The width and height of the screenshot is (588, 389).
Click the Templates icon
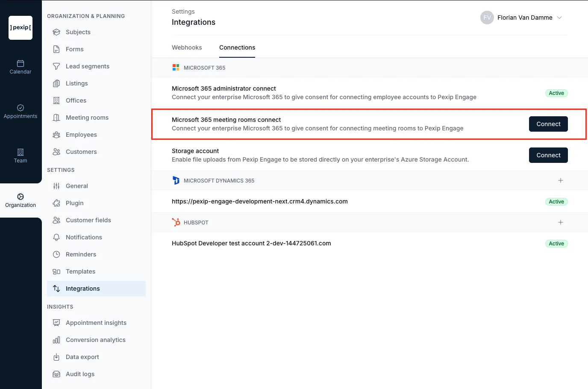coord(56,271)
